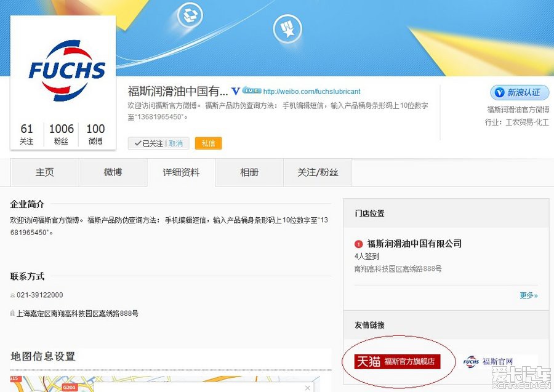The width and height of the screenshot is (554, 392).
Task: Open the weibo.com/fuchslubricant profile link
Action: point(311,92)
